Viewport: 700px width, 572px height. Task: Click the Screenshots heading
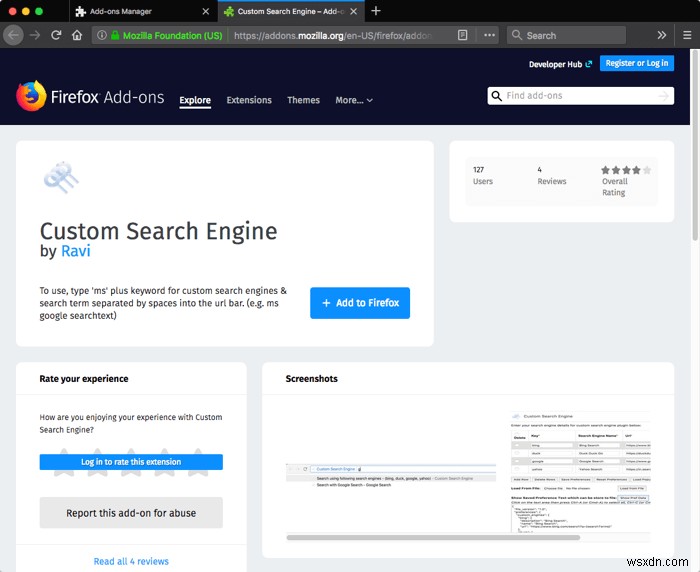[312, 379]
